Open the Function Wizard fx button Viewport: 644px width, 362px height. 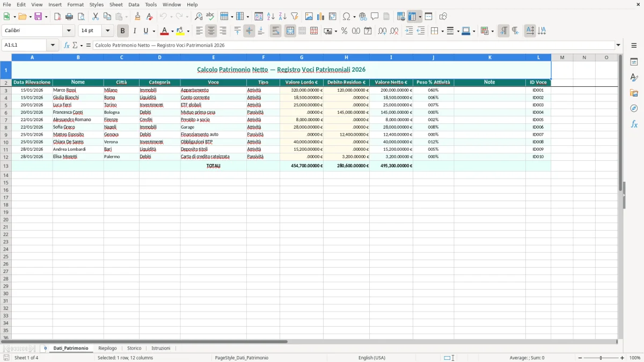67,46
